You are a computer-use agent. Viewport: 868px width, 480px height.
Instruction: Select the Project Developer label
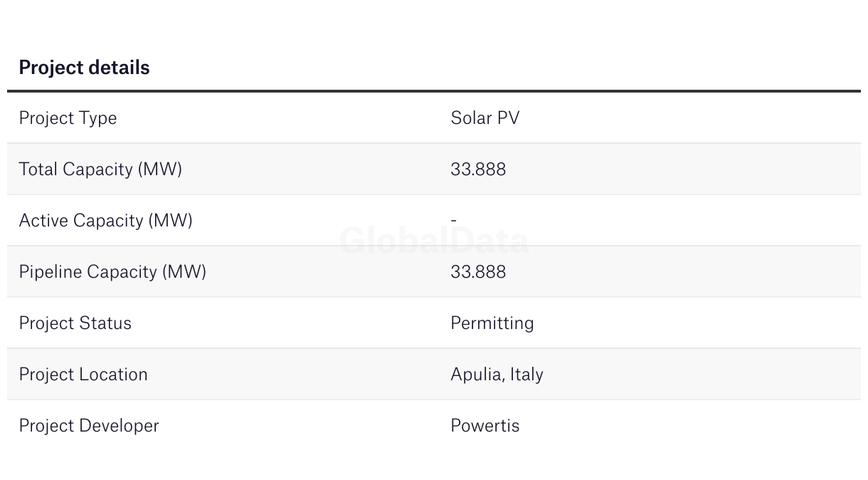(x=89, y=425)
